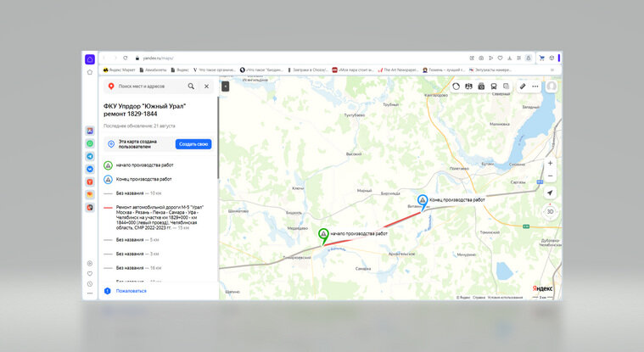The image size is (644, 352).
Task: Open the three-dots more menu on the map
Action: (x=535, y=87)
